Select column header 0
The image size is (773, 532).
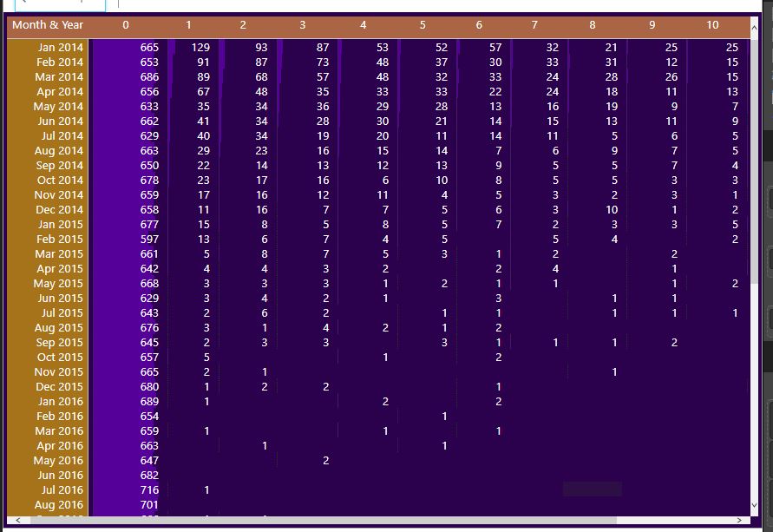(126, 24)
